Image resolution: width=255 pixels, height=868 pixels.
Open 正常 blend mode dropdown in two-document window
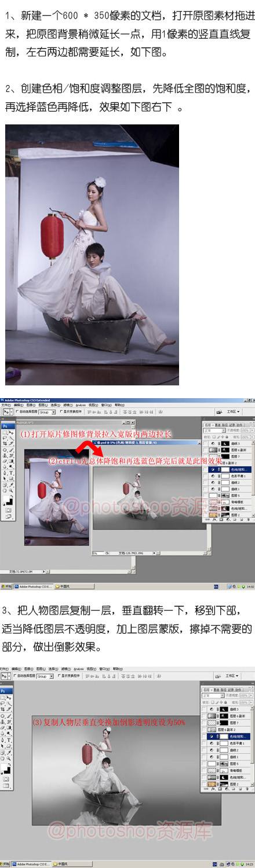tap(214, 430)
